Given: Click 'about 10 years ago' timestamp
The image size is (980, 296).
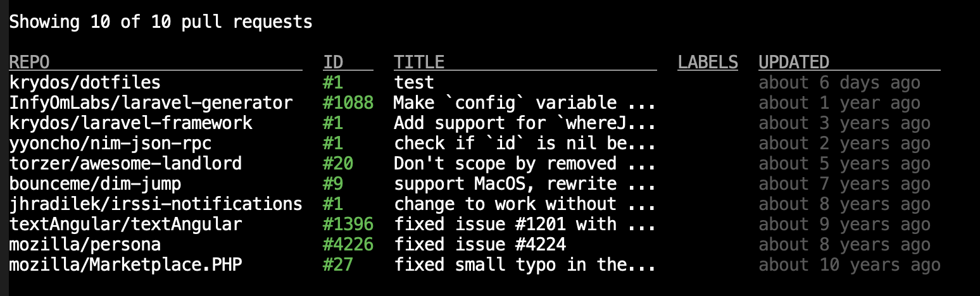Looking at the screenshot, I should pyautogui.click(x=849, y=265).
